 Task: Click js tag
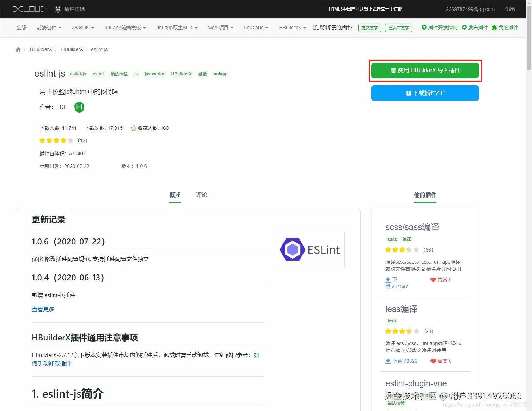136,74
